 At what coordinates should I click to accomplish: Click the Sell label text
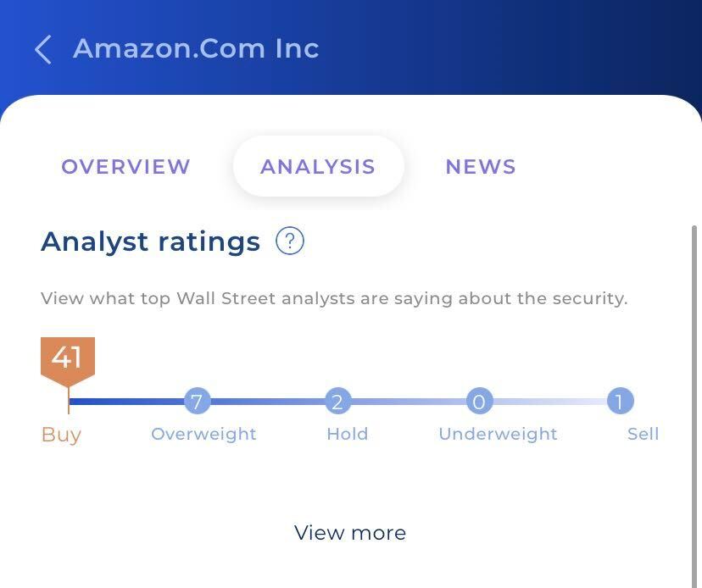tap(643, 434)
